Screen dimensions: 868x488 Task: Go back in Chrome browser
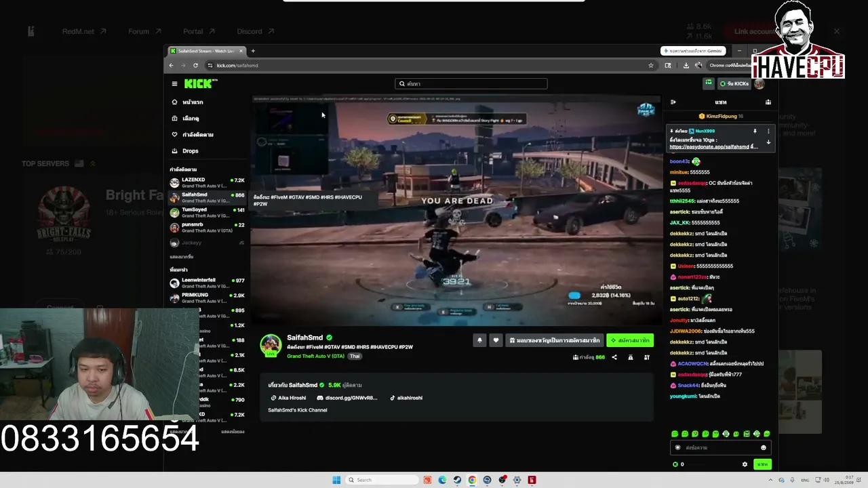pos(171,65)
